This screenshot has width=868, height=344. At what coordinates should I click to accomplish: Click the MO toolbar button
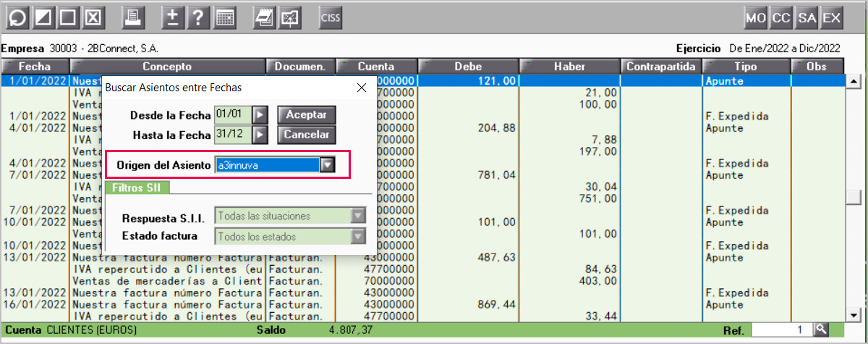[x=756, y=18]
